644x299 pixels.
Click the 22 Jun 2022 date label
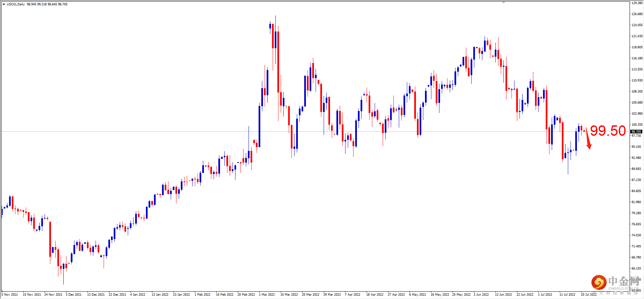(x=525, y=295)
